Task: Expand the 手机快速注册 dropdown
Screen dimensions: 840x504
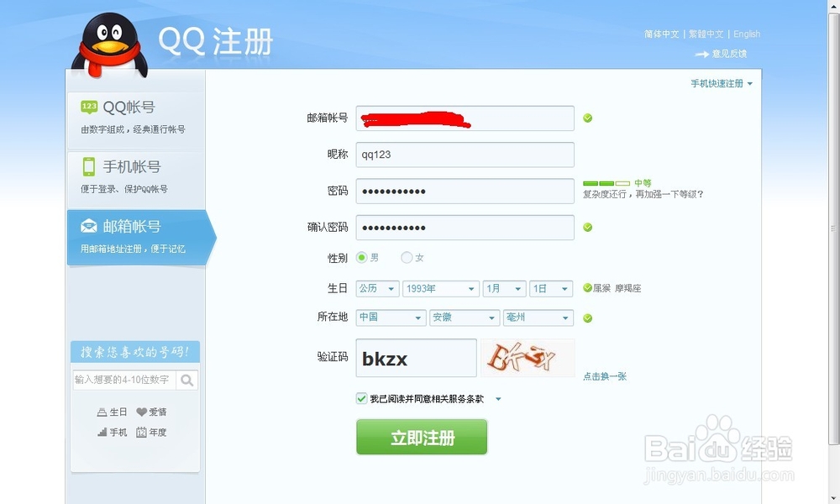Action: coord(722,83)
